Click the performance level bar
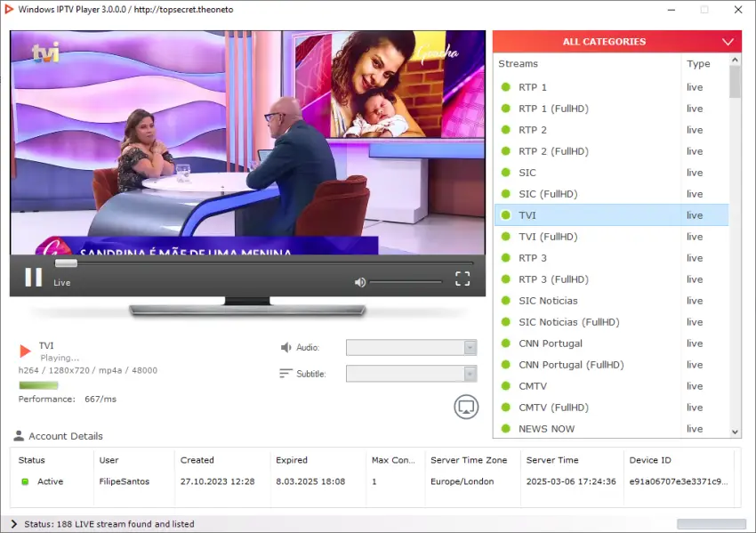Image resolution: width=756 pixels, height=533 pixels. pos(38,385)
